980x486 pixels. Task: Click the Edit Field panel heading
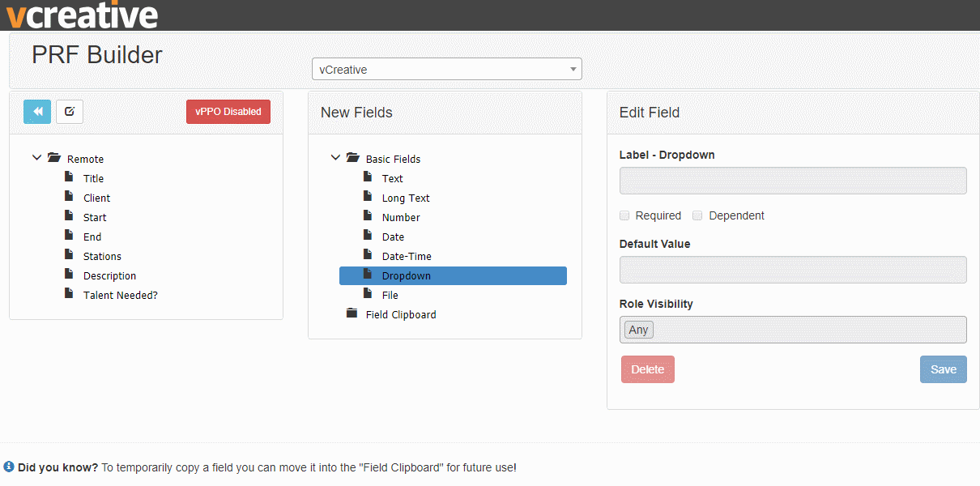(650, 113)
